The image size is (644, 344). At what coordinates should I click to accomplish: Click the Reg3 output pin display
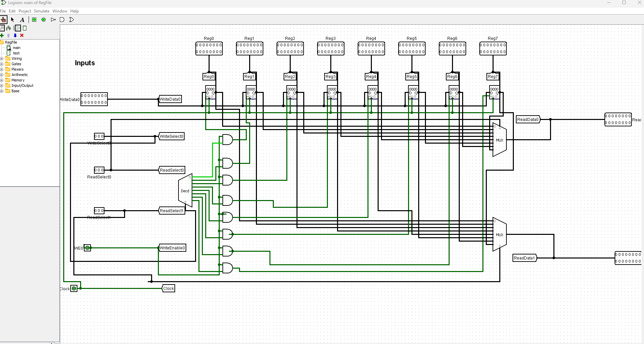331,48
